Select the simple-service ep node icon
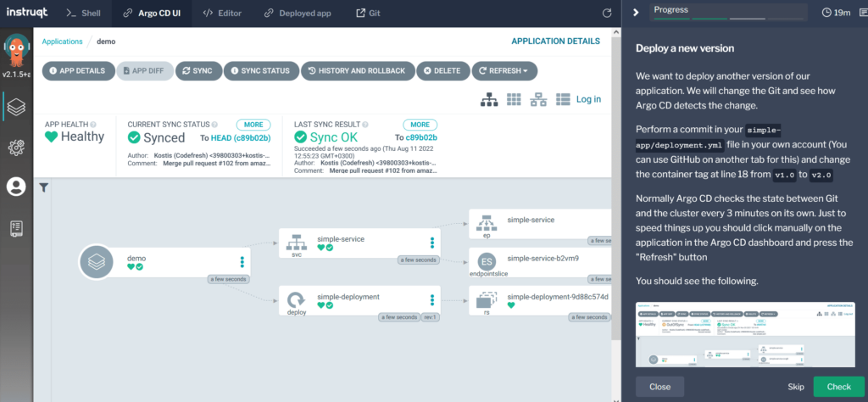The image size is (868, 402). [x=486, y=223]
